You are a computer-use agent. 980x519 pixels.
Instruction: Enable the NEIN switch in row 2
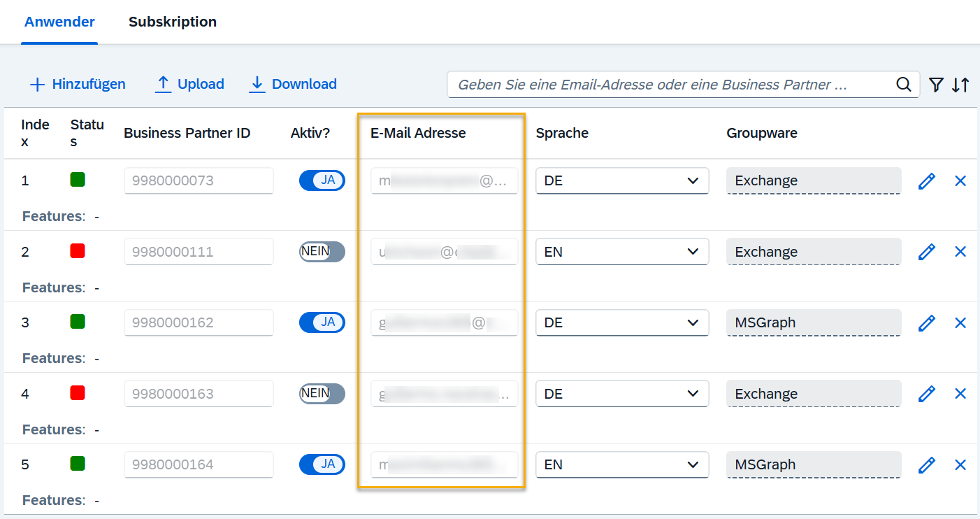(x=322, y=252)
